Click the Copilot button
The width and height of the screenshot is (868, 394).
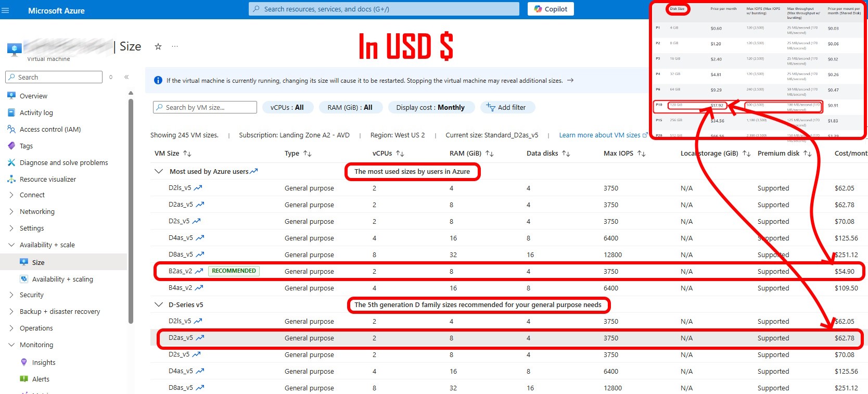(551, 9)
